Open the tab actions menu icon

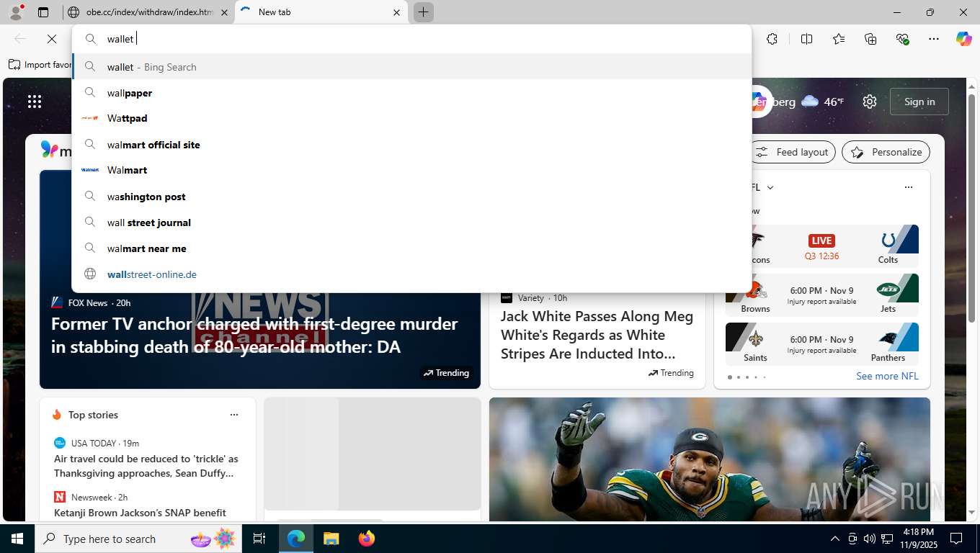(x=43, y=12)
